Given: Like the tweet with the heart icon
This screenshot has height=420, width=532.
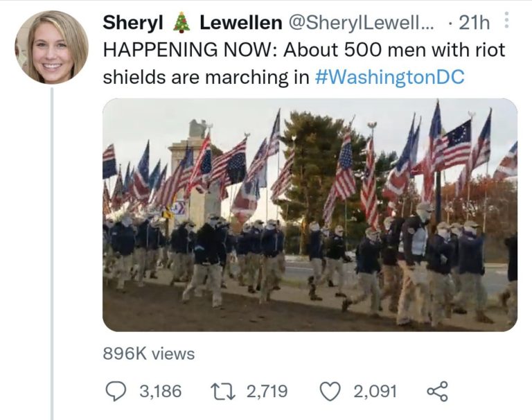Looking at the screenshot, I should click(331, 392).
